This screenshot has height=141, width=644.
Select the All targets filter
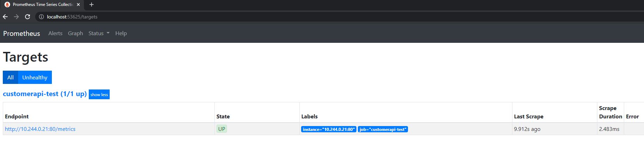(x=10, y=77)
